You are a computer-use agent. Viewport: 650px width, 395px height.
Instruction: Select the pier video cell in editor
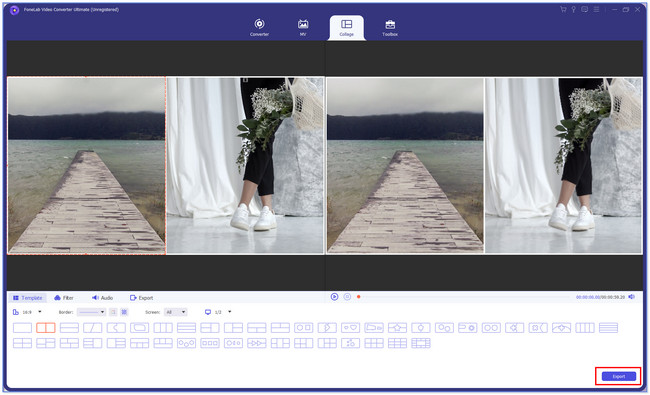[x=87, y=165]
